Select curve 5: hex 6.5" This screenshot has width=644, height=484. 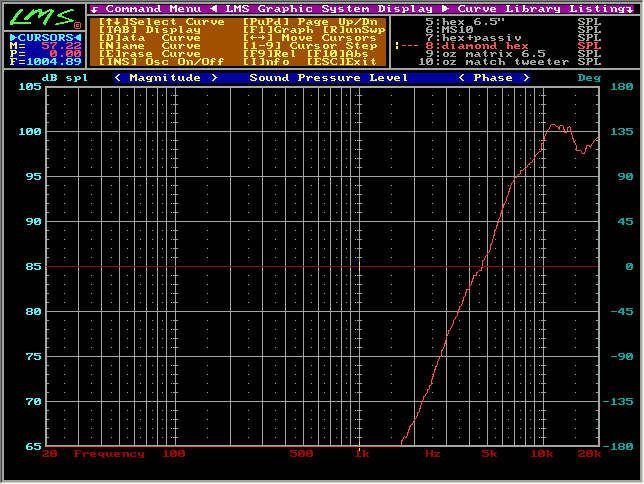pyautogui.click(x=513, y=22)
